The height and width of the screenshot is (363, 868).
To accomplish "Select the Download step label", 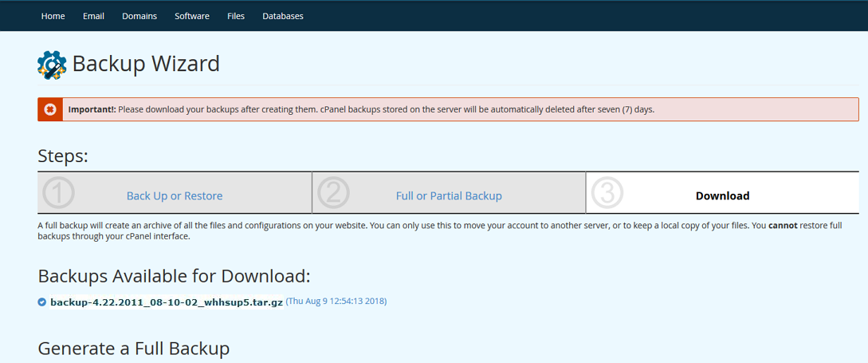I will pyautogui.click(x=722, y=195).
